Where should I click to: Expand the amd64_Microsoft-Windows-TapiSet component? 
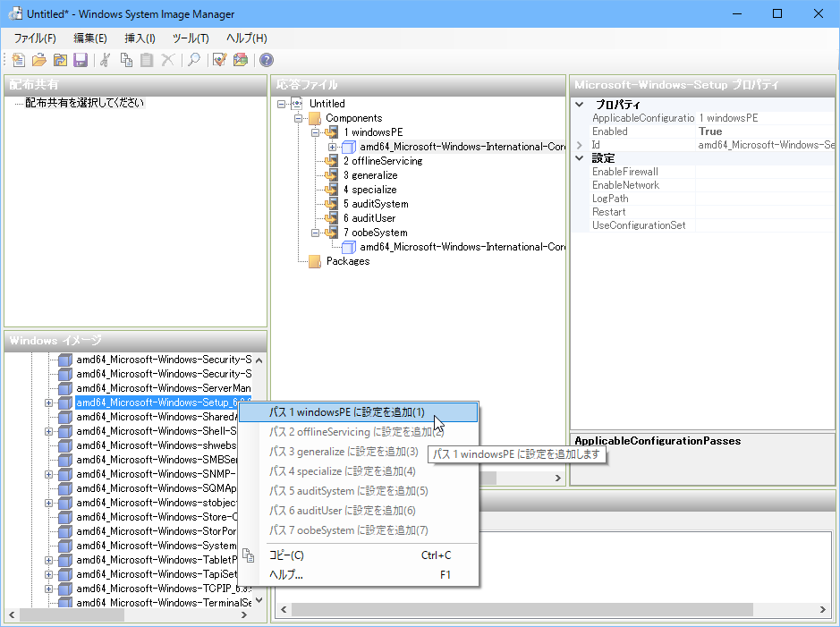pyautogui.click(x=48, y=574)
